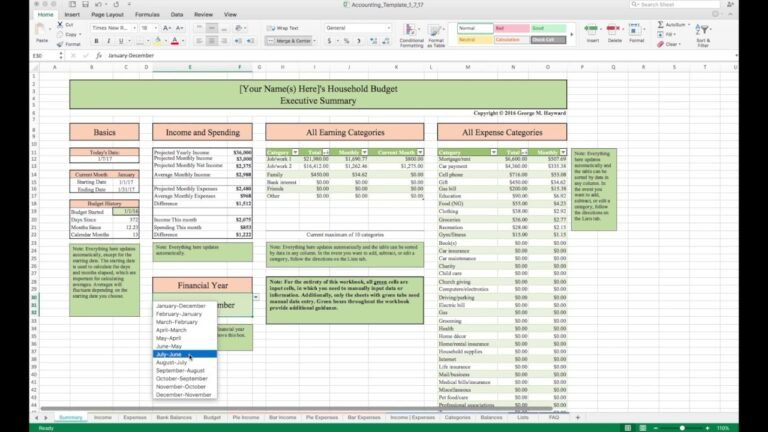
Task: Switch to Normal view in status bar
Action: coord(628,428)
